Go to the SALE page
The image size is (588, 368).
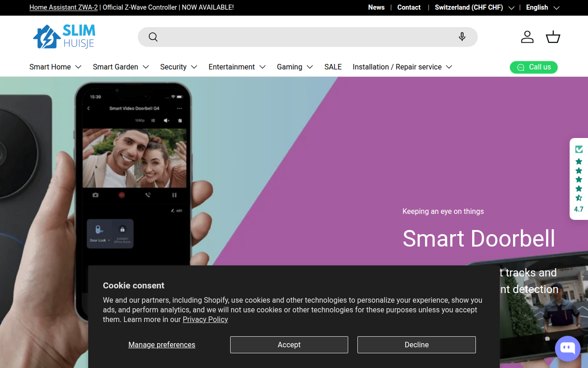[x=333, y=67]
